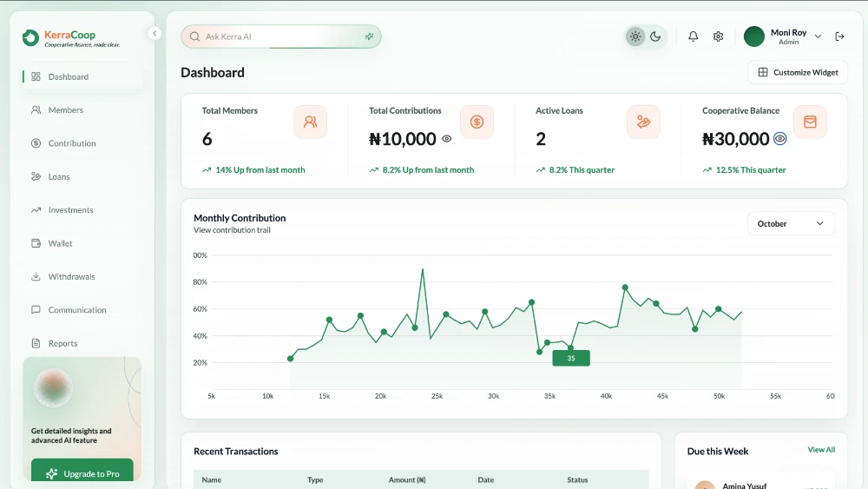Click the KerraCoop logo icon
868x489 pixels.
coord(30,37)
